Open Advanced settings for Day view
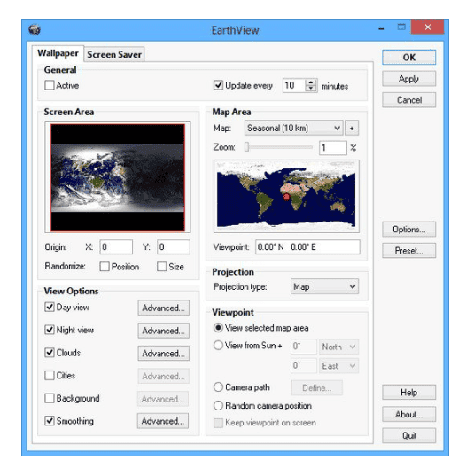The image size is (466, 476). click(164, 308)
